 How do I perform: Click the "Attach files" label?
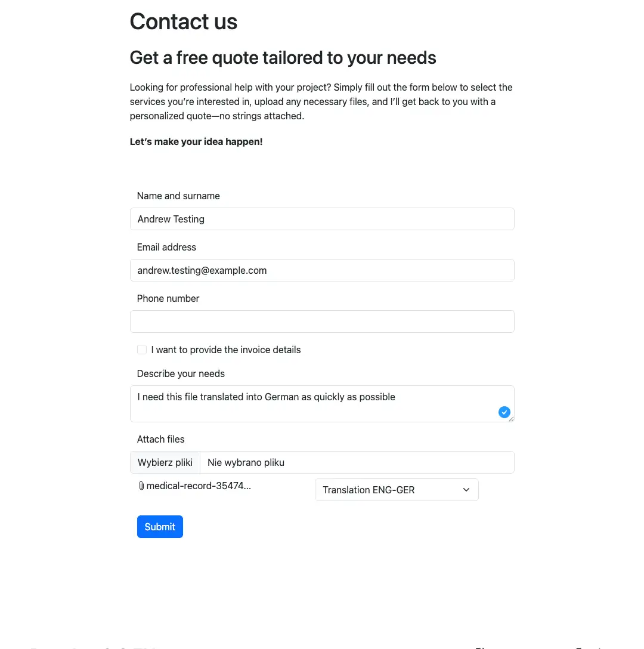[x=160, y=439]
